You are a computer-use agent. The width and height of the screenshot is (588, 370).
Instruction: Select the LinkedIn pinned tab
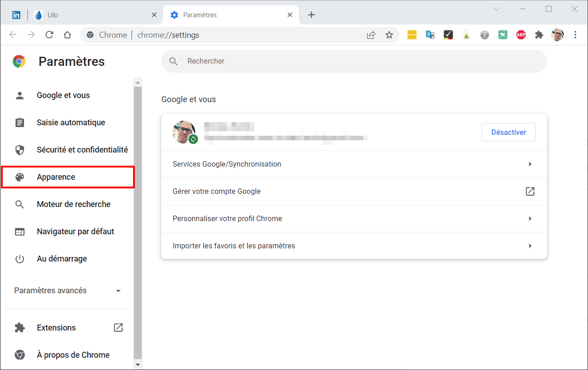point(16,15)
